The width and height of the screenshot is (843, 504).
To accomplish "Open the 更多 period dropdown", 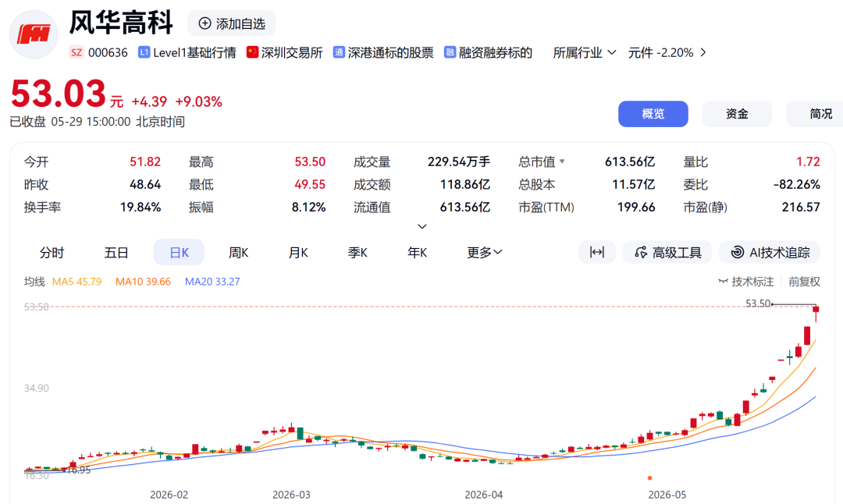I will 485,252.
